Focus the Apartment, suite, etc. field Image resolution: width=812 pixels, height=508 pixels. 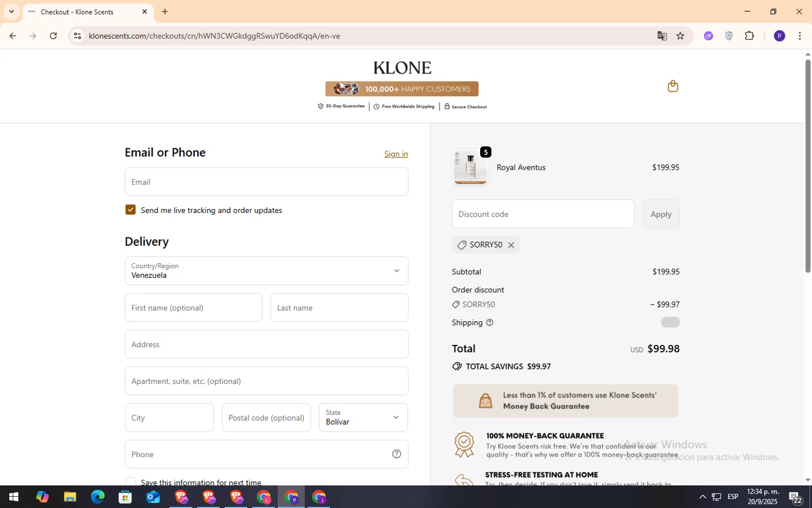(266, 381)
